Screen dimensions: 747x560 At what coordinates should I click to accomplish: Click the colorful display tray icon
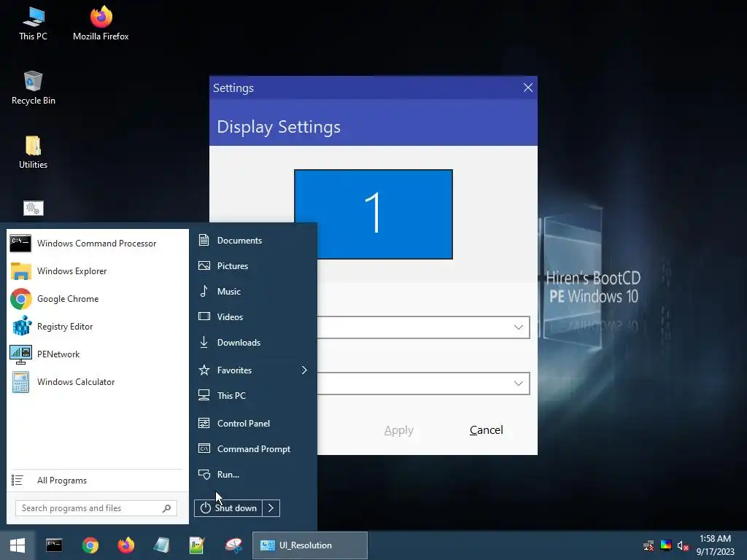(x=666, y=545)
